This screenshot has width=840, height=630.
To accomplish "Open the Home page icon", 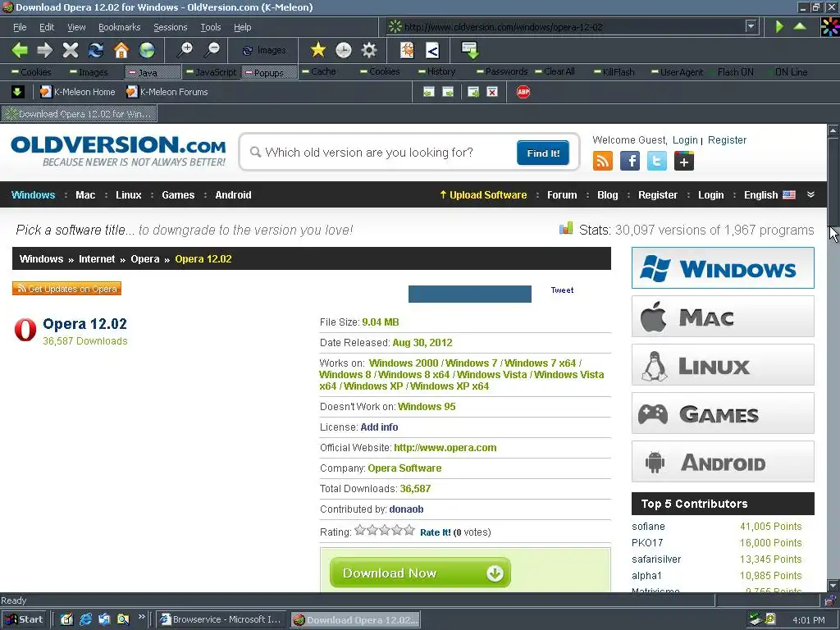I will click(121, 50).
